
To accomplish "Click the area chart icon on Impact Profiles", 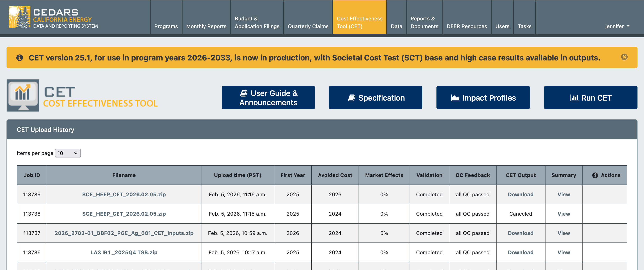I will (x=455, y=98).
